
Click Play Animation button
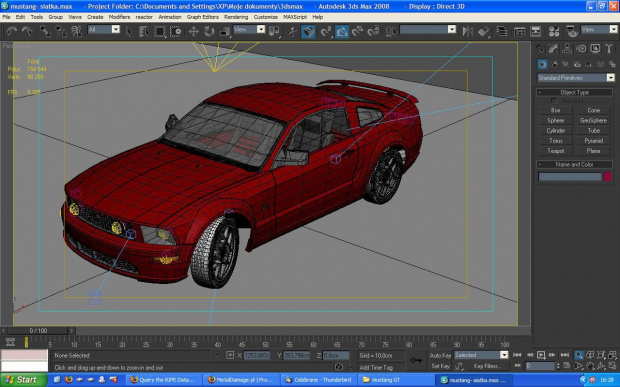coord(541,355)
